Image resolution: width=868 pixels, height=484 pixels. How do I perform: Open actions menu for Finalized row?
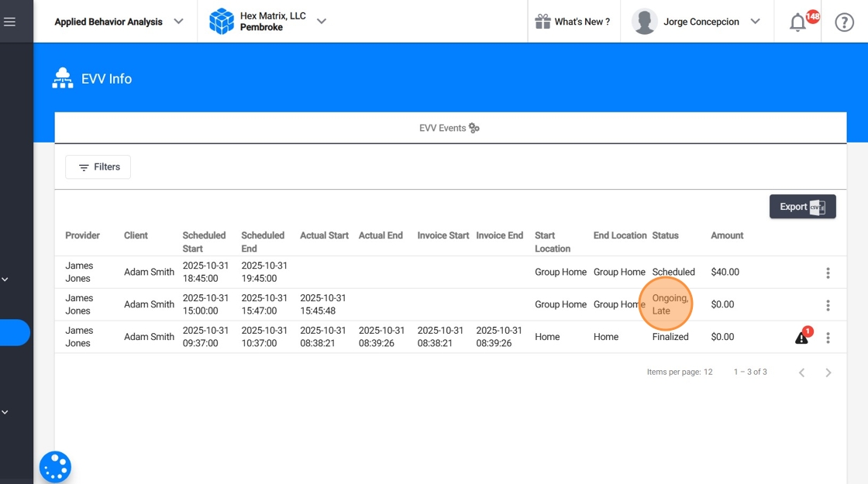[828, 338]
